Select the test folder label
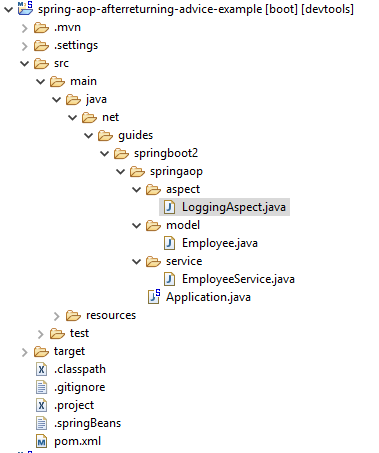This screenshot has height=453, width=379. coord(79,333)
